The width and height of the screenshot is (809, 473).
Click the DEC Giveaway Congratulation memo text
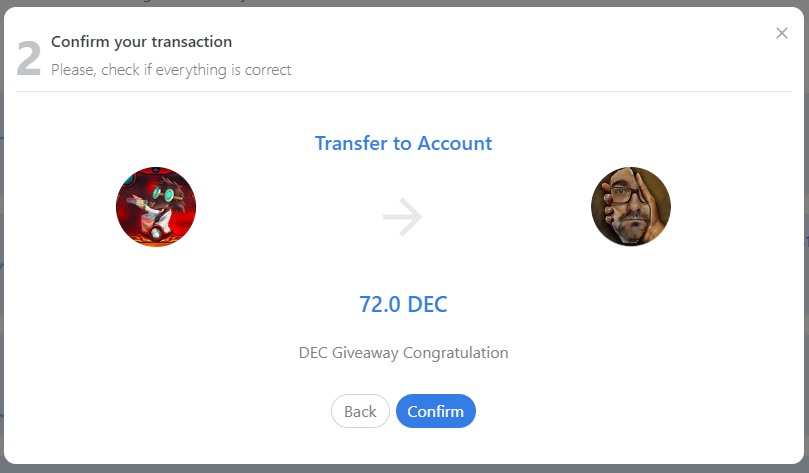[x=403, y=353]
